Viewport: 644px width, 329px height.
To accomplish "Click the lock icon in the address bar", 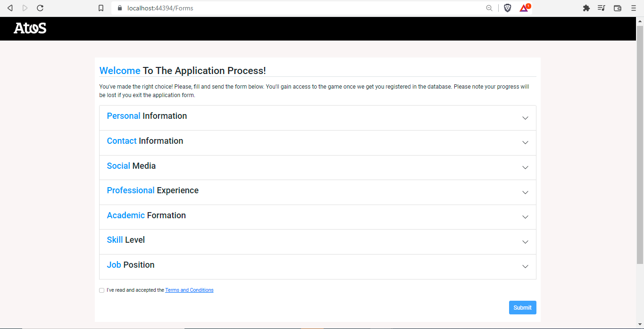I will pyautogui.click(x=119, y=8).
